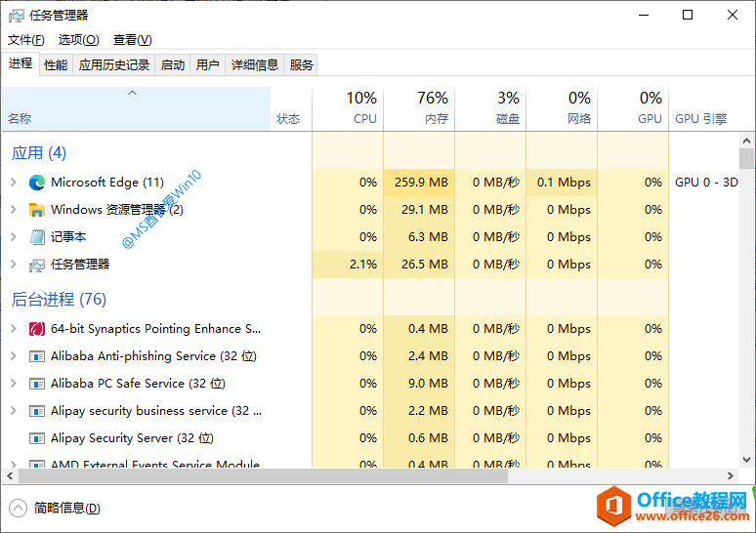Screen dimensions: 756x533
Task: Switch to the 性能 tab
Action: tap(56, 64)
